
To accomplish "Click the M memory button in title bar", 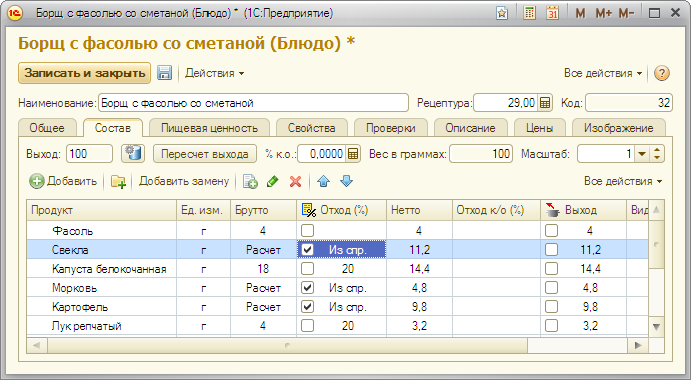I will point(580,13).
